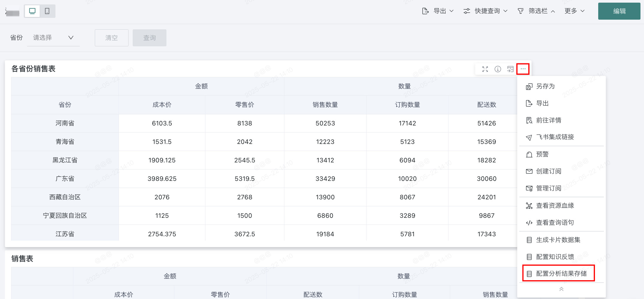Image resolution: width=644 pixels, height=299 pixels.
Task: Click the 成本价 header in 各省份销售表
Action: (162, 105)
